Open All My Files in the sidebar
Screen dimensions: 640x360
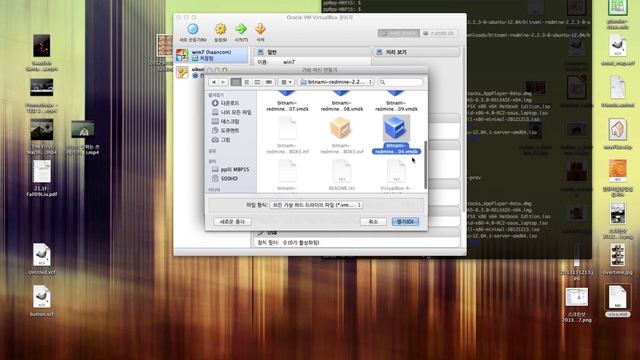(x=231, y=112)
